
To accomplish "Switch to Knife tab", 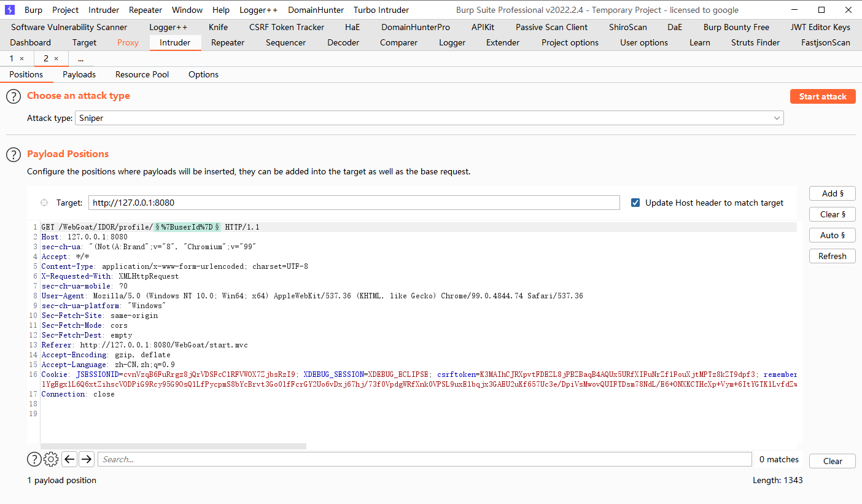I will (218, 27).
